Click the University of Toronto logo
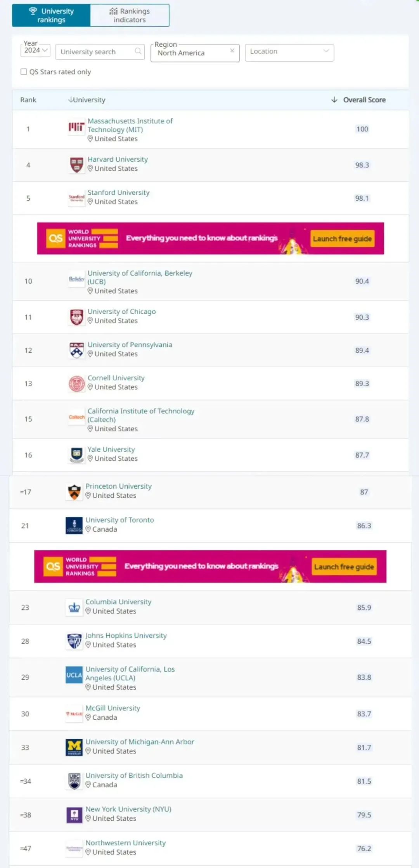This screenshot has width=419, height=868. click(x=74, y=526)
